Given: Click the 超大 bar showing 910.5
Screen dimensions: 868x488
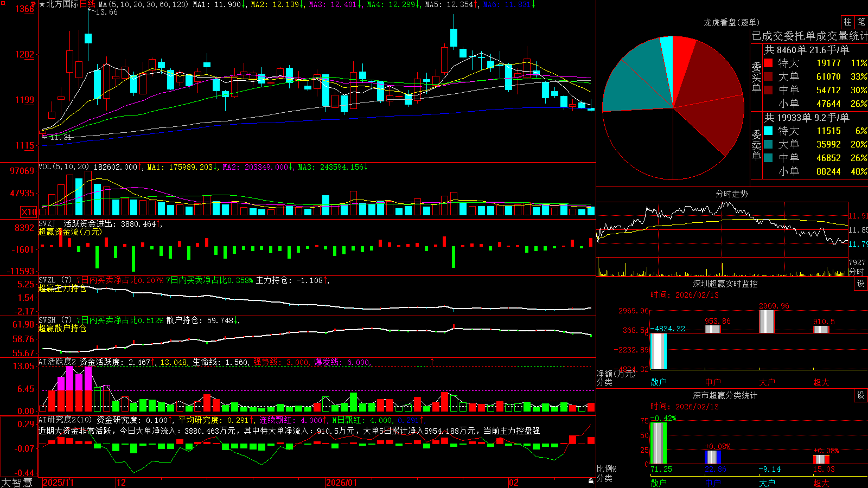Looking at the screenshot, I should pyautogui.click(x=821, y=329).
